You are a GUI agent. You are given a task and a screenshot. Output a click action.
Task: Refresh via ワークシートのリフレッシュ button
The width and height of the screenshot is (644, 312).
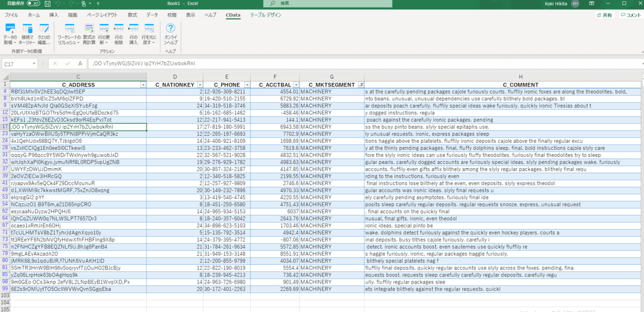[x=69, y=33]
